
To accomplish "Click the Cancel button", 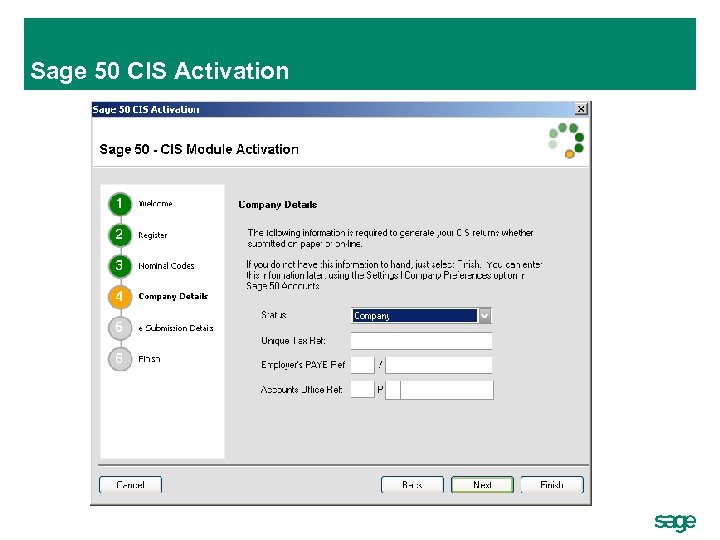I will click(x=130, y=484).
